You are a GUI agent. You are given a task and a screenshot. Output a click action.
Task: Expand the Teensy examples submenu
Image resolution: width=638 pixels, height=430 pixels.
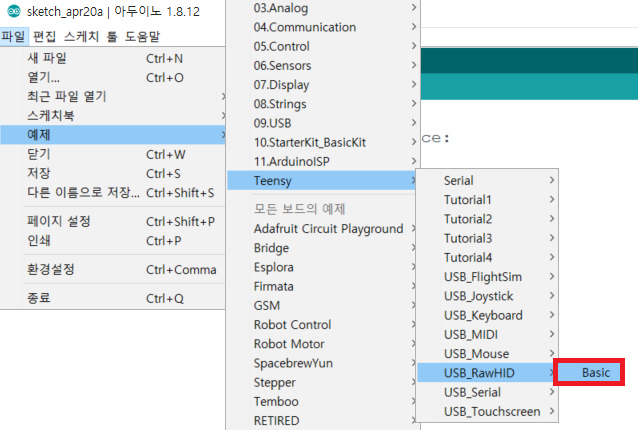(323, 180)
